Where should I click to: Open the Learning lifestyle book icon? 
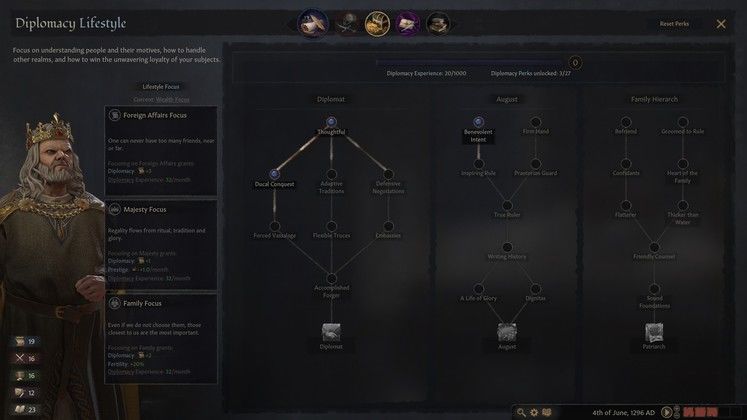tap(438, 23)
